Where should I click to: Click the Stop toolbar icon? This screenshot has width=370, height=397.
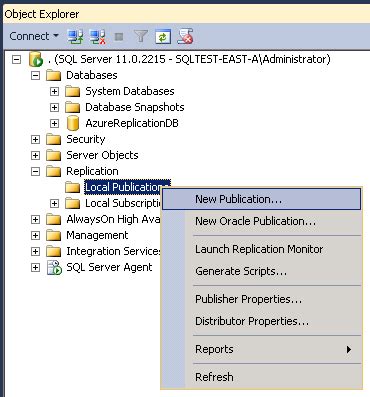click(x=119, y=37)
